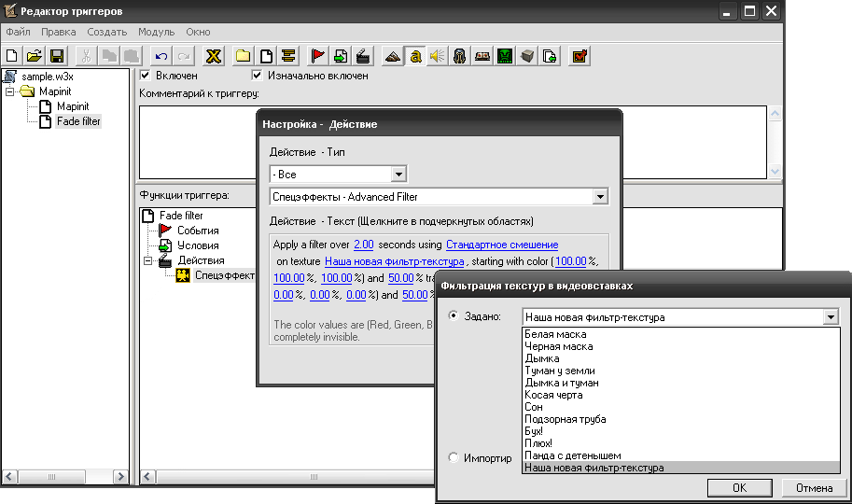Image resolution: width=852 pixels, height=504 pixels.
Task: Click the "Стандартное смешение" link
Action: click(502, 245)
